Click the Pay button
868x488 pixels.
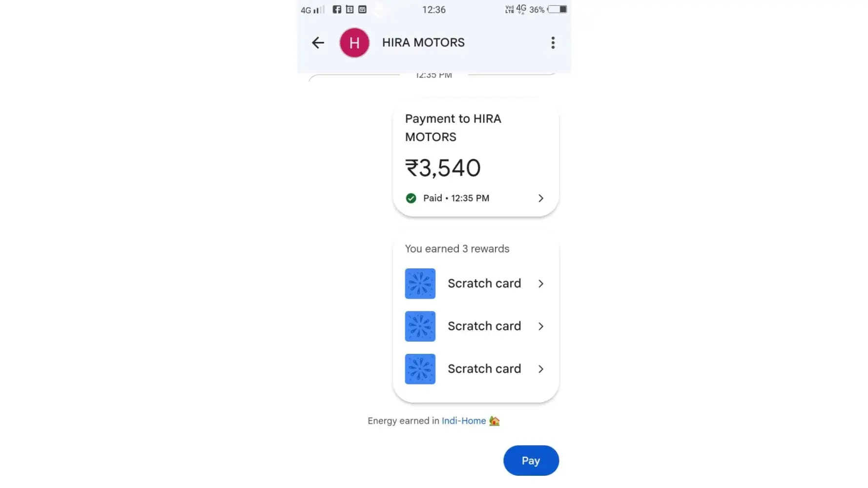coord(531,461)
